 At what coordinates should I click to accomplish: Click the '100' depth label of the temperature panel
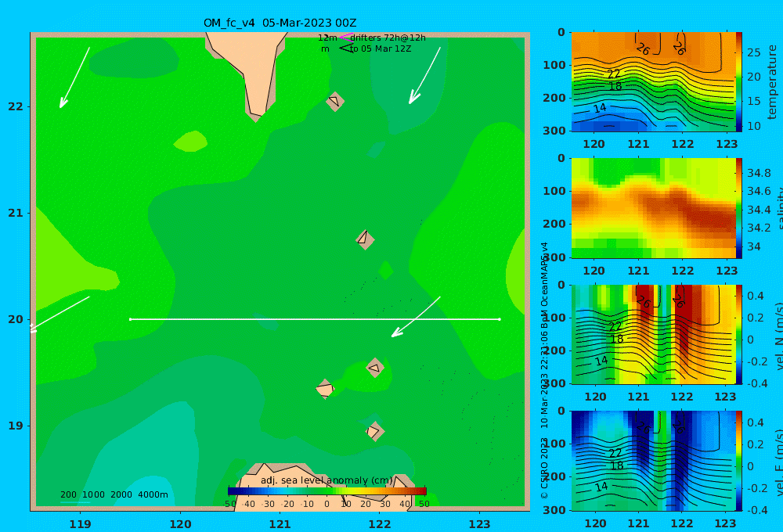pyautogui.click(x=554, y=65)
